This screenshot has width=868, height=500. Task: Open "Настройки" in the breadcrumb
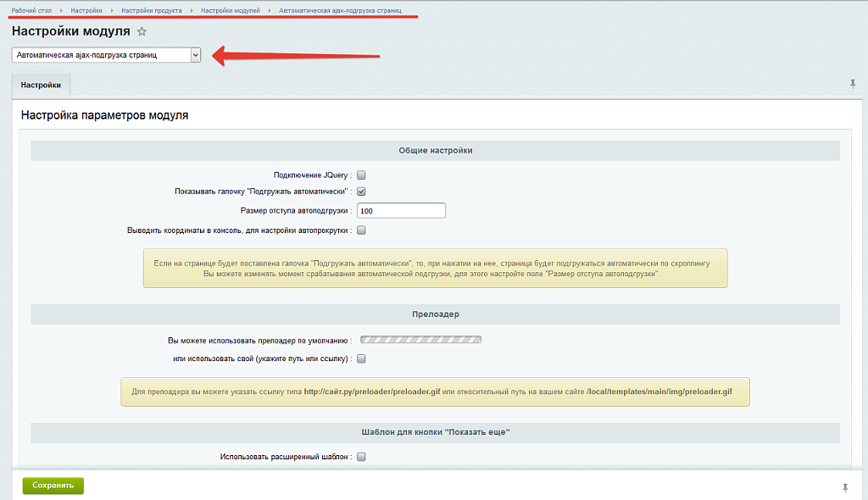point(86,10)
